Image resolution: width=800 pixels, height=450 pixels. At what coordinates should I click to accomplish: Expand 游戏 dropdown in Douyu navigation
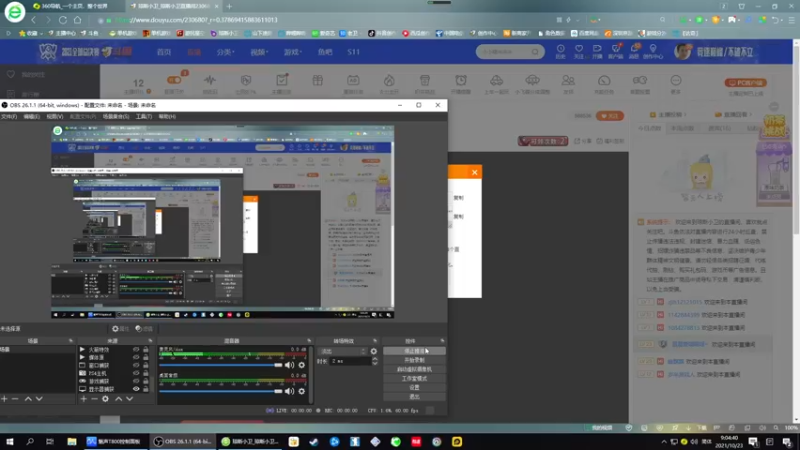tap(292, 52)
